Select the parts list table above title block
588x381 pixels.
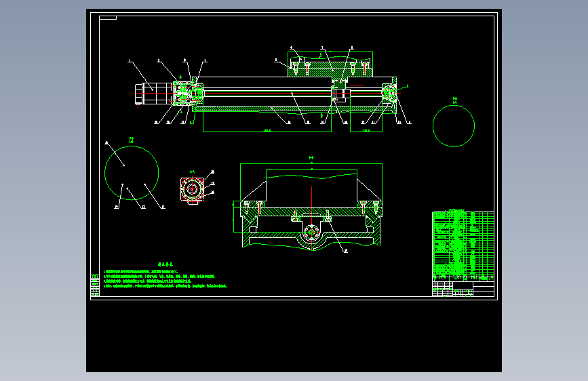pyautogui.click(x=463, y=246)
